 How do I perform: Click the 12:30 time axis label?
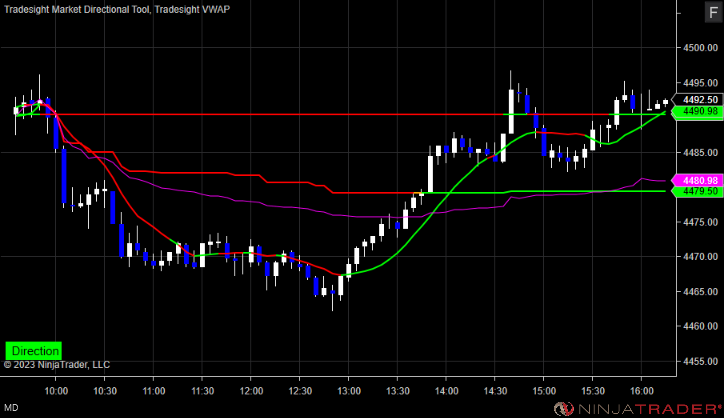300,391
